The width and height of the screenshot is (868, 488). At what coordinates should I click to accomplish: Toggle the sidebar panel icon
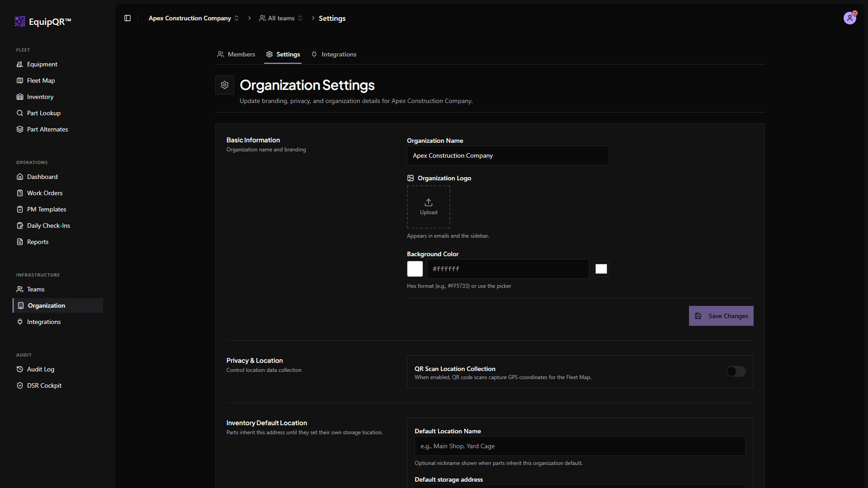coord(127,18)
